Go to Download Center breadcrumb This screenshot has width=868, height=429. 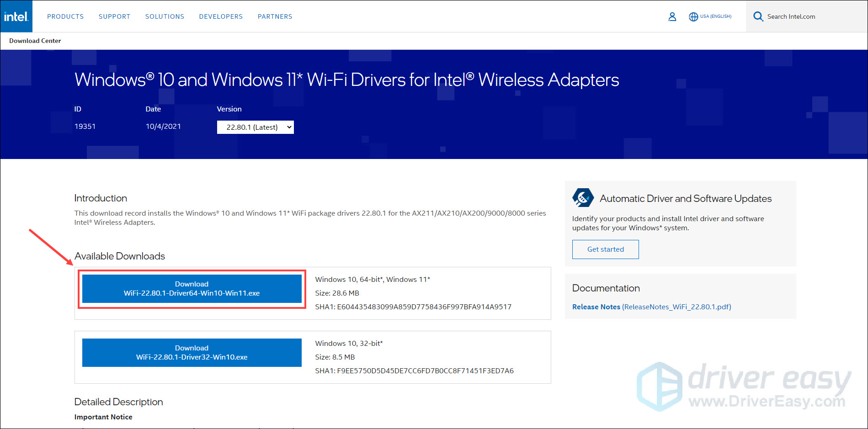(35, 41)
